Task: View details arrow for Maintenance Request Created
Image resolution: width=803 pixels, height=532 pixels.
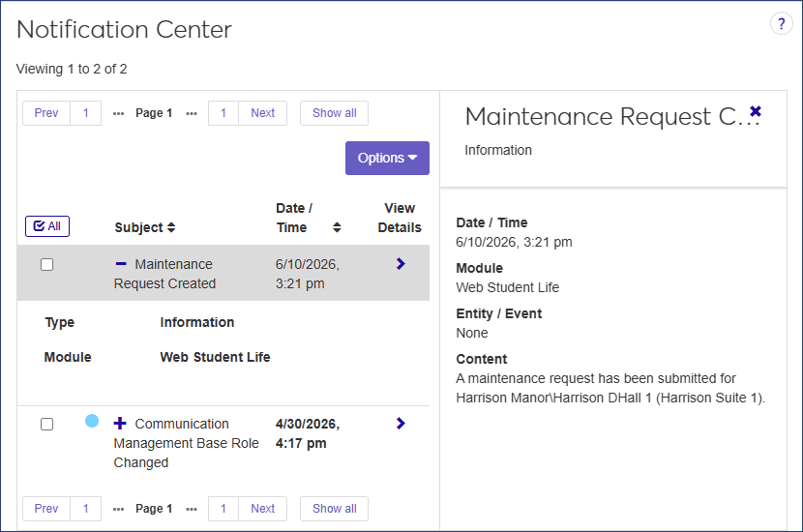Action: point(401,264)
